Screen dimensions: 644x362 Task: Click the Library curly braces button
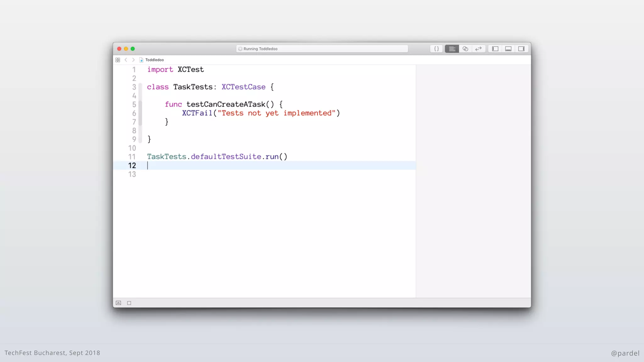coord(436,49)
